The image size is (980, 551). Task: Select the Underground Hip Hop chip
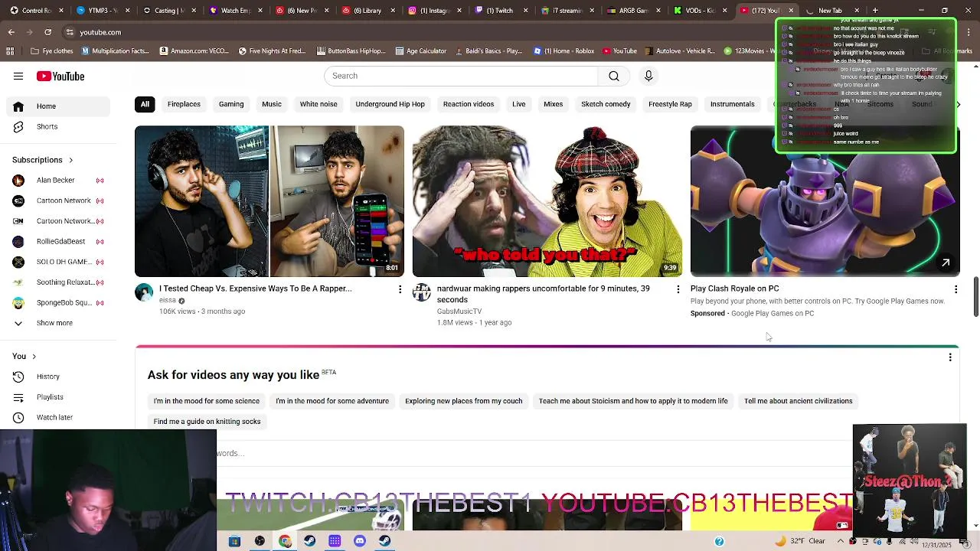(390, 104)
